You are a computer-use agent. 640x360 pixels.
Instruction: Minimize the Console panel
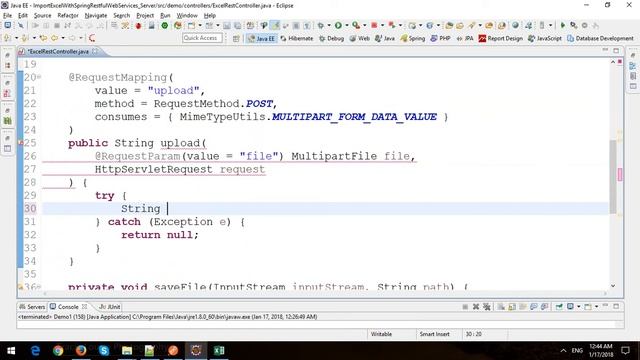(605, 306)
